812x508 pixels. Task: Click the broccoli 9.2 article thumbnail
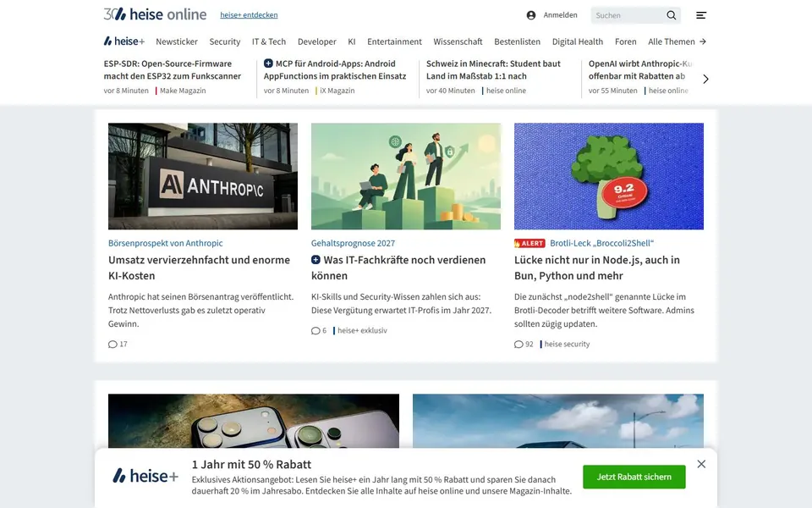[609, 176]
